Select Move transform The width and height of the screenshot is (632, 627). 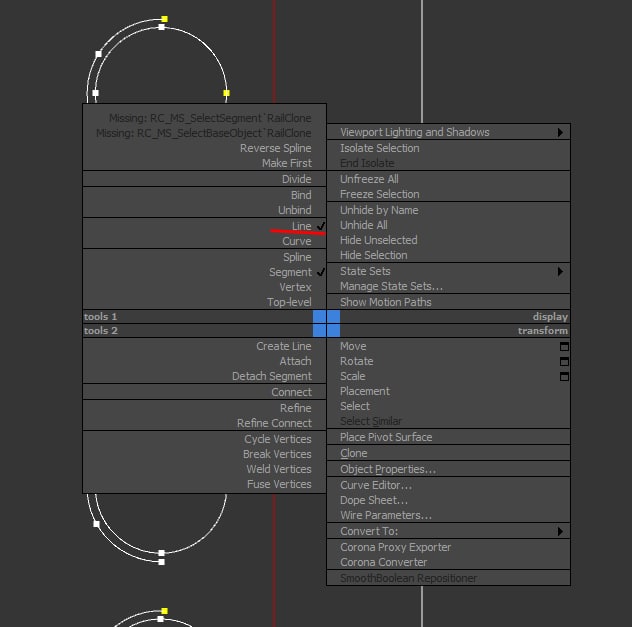(353, 346)
